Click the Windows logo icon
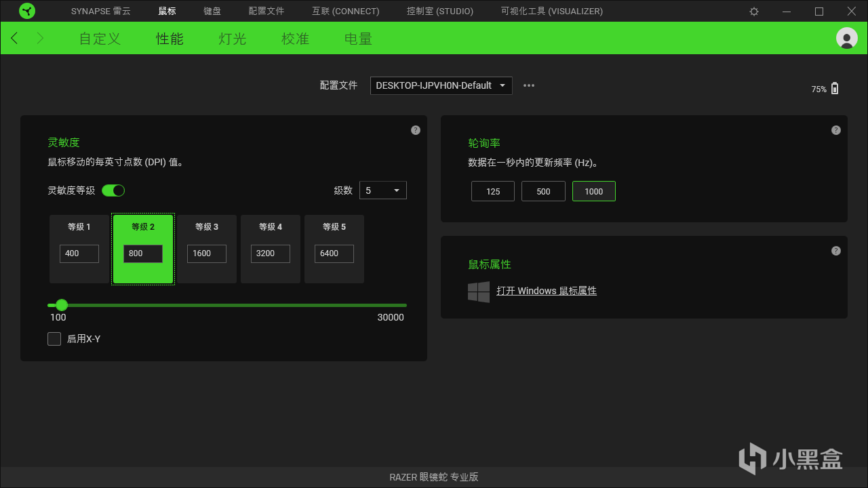 point(479,292)
